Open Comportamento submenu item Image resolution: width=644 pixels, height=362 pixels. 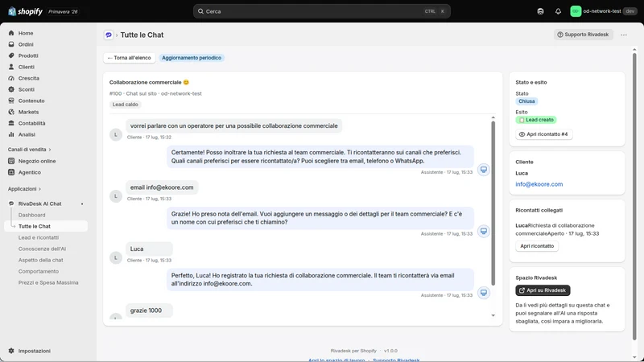(38, 271)
